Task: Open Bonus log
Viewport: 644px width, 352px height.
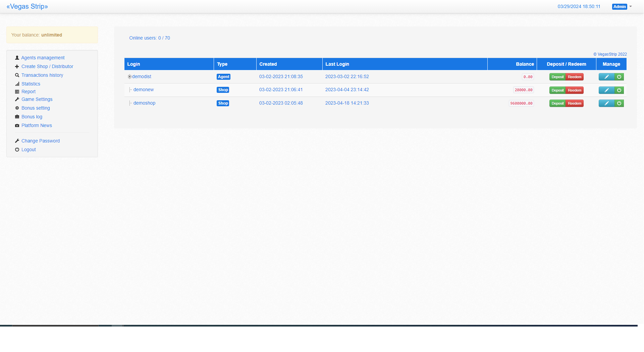Action: (x=32, y=117)
